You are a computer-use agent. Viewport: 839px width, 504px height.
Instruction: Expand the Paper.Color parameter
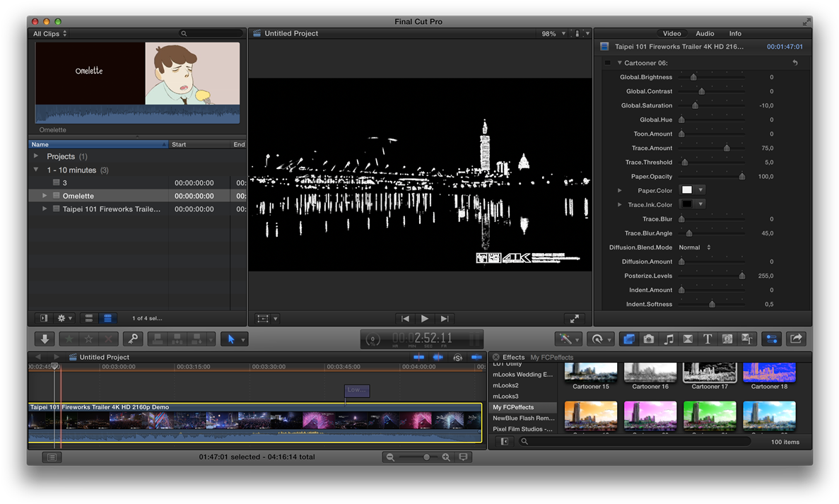pyautogui.click(x=620, y=190)
